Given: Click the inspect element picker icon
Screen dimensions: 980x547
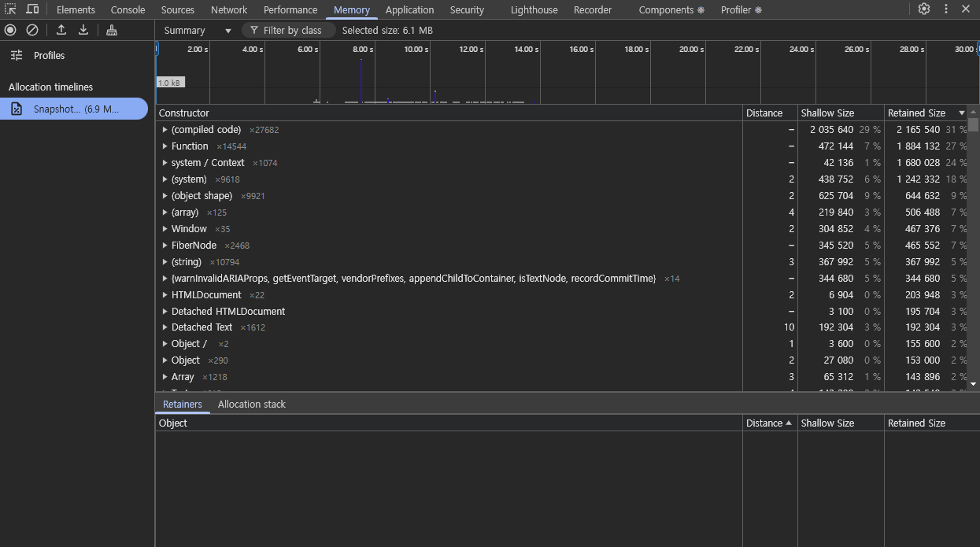Looking at the screenshot, I should (x=11, y=9).
